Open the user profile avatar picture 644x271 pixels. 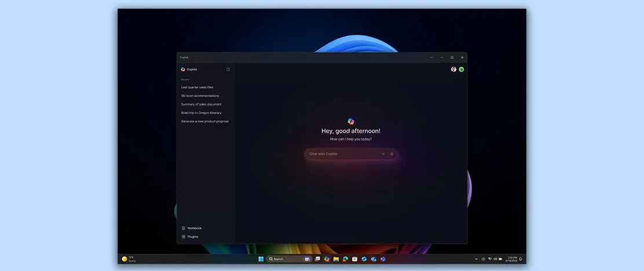pyautogui.click(x=454, y=69)
